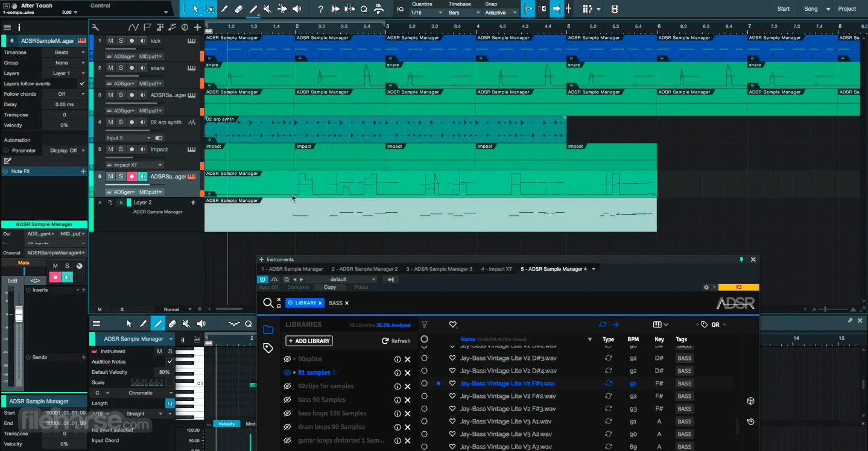
Task: Show info for 00splice library
Action: coord(398,359)
